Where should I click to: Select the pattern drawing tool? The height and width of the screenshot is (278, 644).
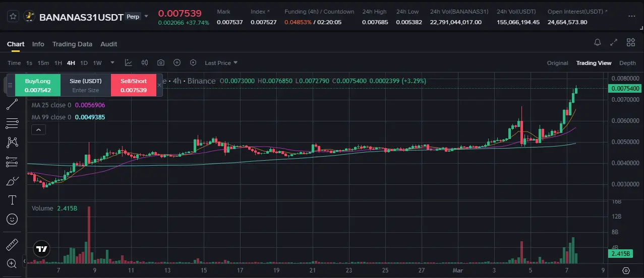[13, 143]
